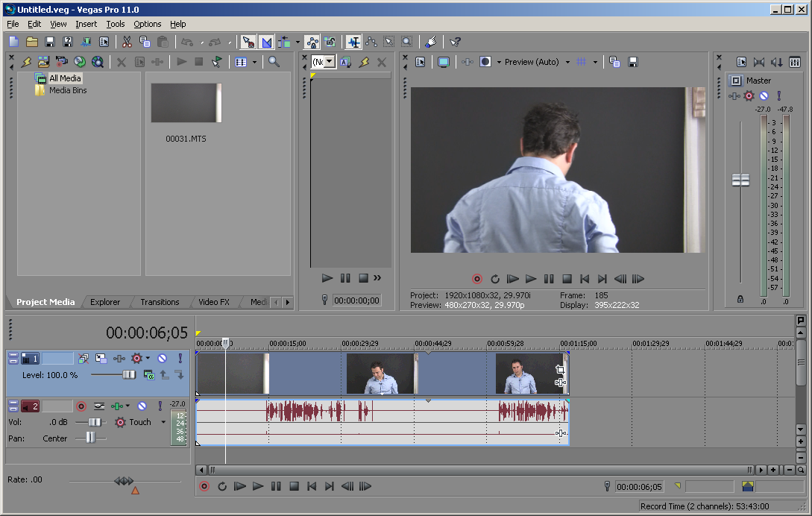Click the Import Media icon in Project Media
The height and width of the screenshot is (516, 812).
tap(44, 62)
